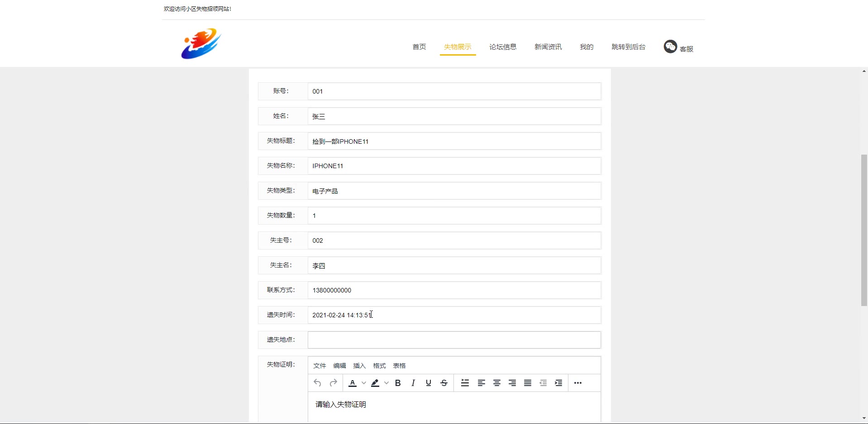This screenshot has height=424, width=868.
Task: Increase indent in the editor
Action: [x=558, y=383]
